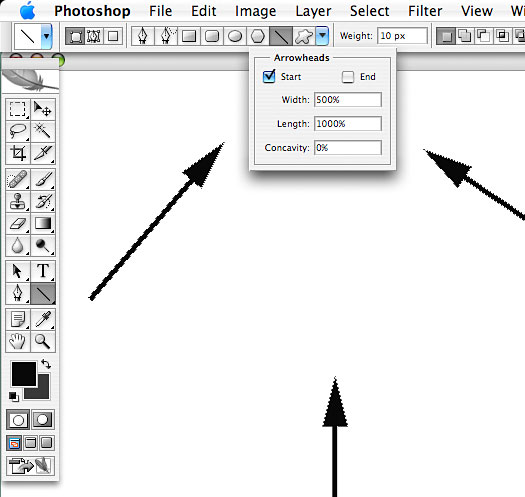
Task: Enable End arrowhead checkbox
Action: pos(348,77)
